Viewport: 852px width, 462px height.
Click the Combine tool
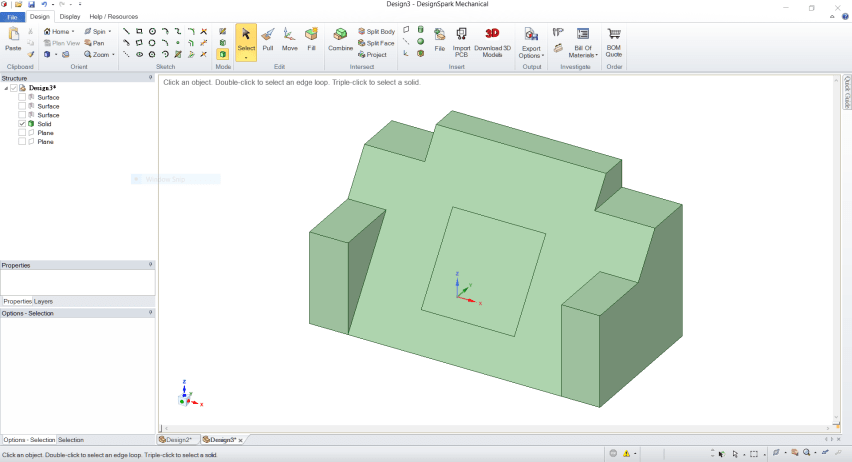[x=340, y=40]
